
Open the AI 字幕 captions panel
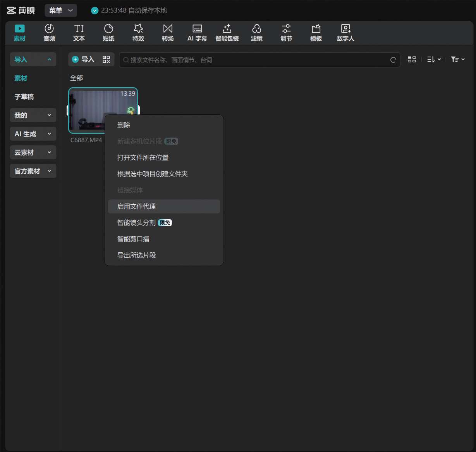click(197, 33)
